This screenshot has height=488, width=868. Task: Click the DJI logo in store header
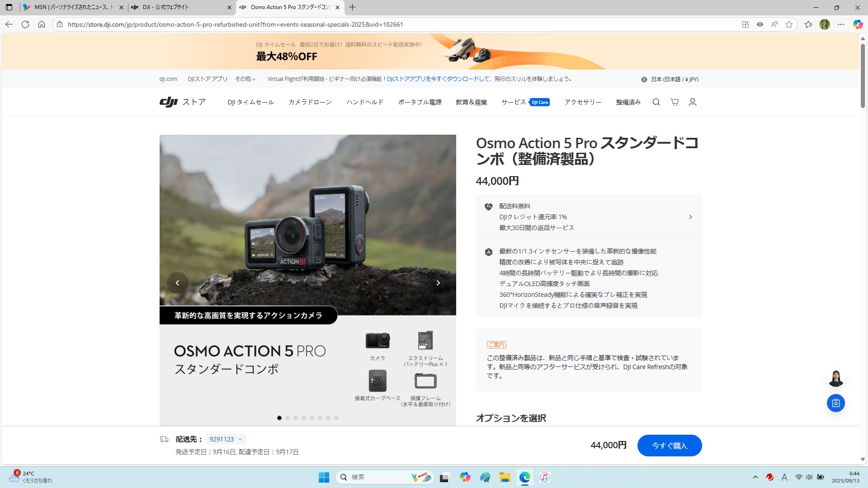[x=169, y=102]
